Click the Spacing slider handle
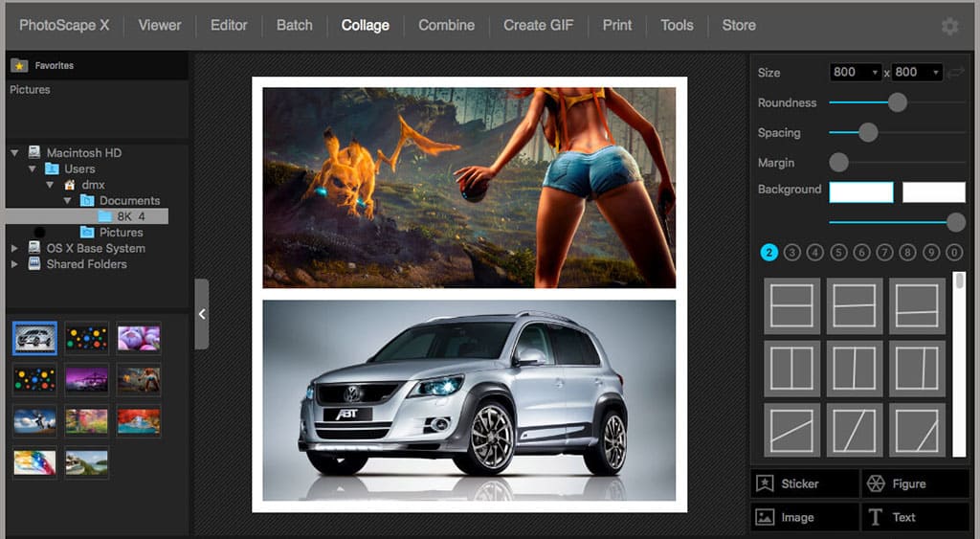 tap(867, 132)
